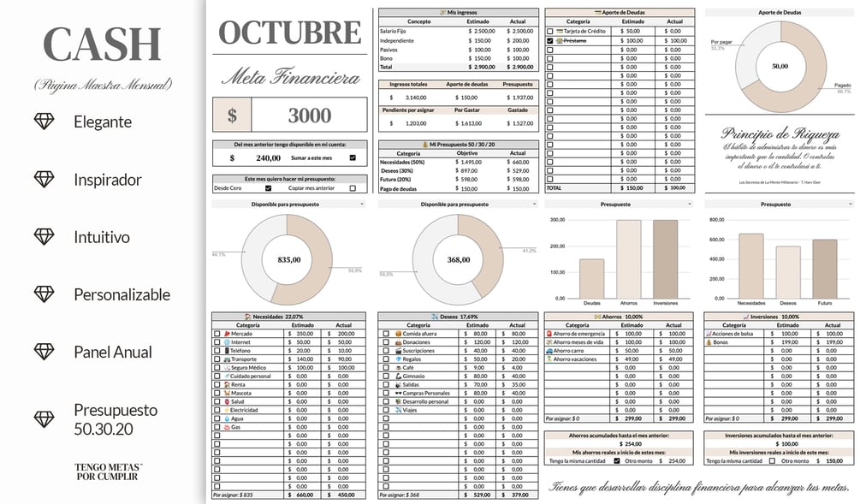This screenshot has height=504, width=860.
Task: Check the Mercado row checkbox
Action: tap(217, 334)
